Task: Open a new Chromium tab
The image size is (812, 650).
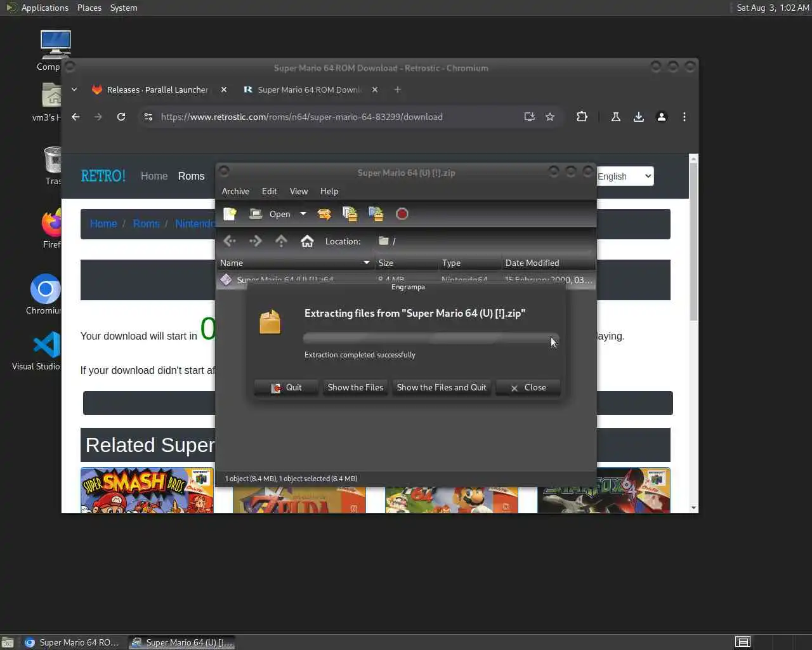Action: pos(398,90)
